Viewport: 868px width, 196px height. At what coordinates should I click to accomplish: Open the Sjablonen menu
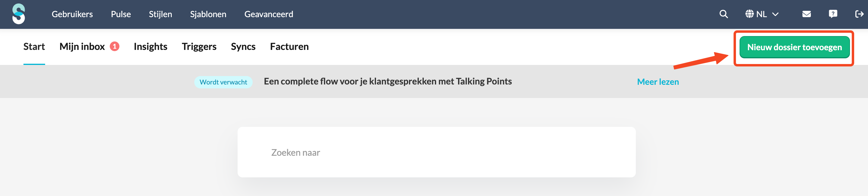click(x=208, y=14)
